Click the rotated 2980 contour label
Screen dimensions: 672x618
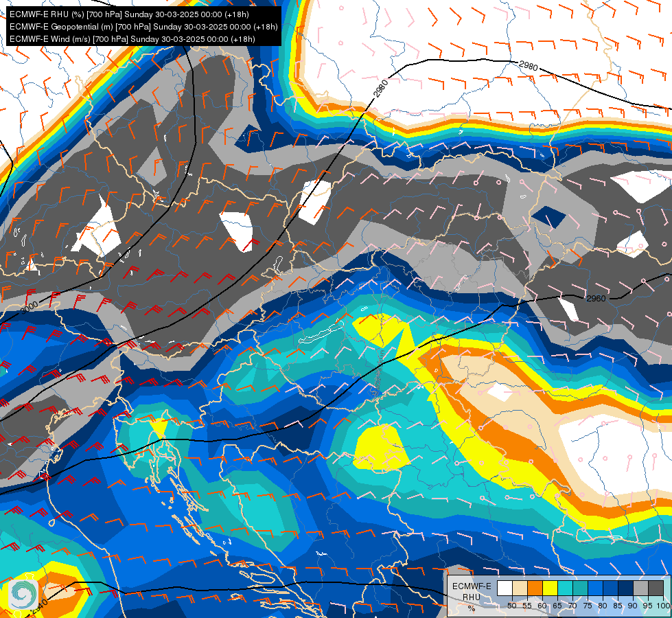[380, 89]
